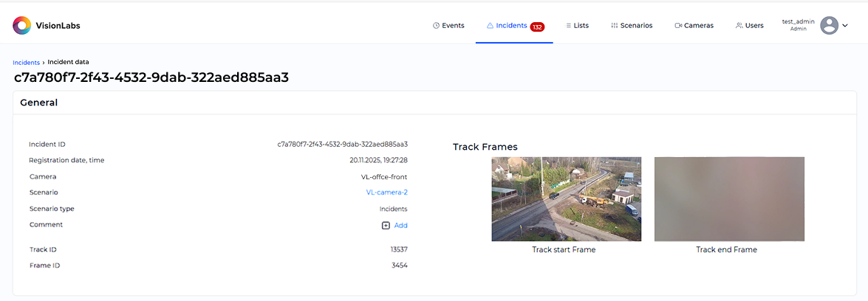Click the plus icon beside Add comment
Viewport: 868px width, 301px height.
tap(386, 226)
